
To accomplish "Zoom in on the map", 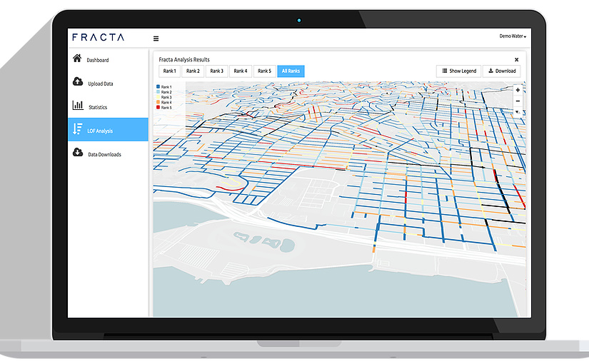I will point(518,90).
